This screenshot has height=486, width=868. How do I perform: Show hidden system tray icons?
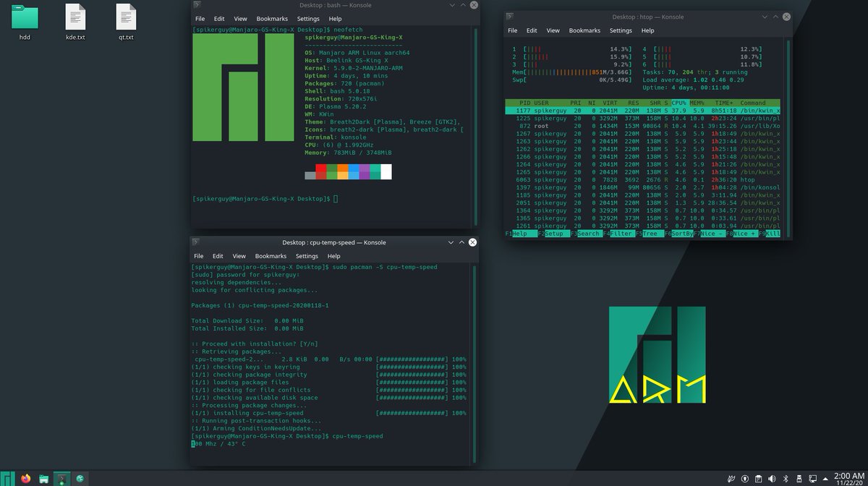(x=826, y=479)
